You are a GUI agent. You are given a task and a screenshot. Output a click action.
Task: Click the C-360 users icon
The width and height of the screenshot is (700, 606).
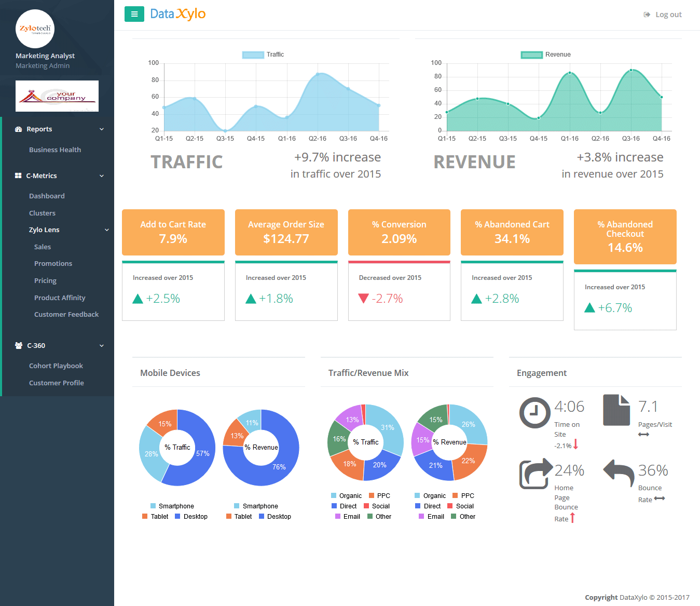click(x=19, y=345)
